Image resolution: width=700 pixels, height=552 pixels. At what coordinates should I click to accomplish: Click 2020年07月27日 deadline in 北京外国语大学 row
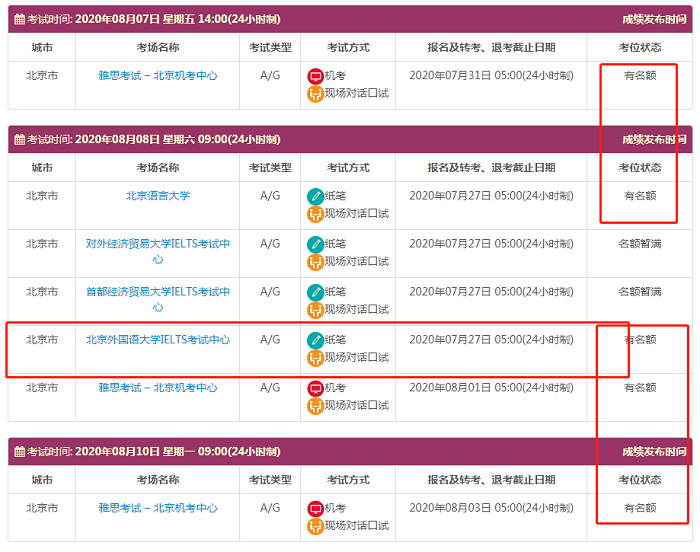click(x=491, y=340)
